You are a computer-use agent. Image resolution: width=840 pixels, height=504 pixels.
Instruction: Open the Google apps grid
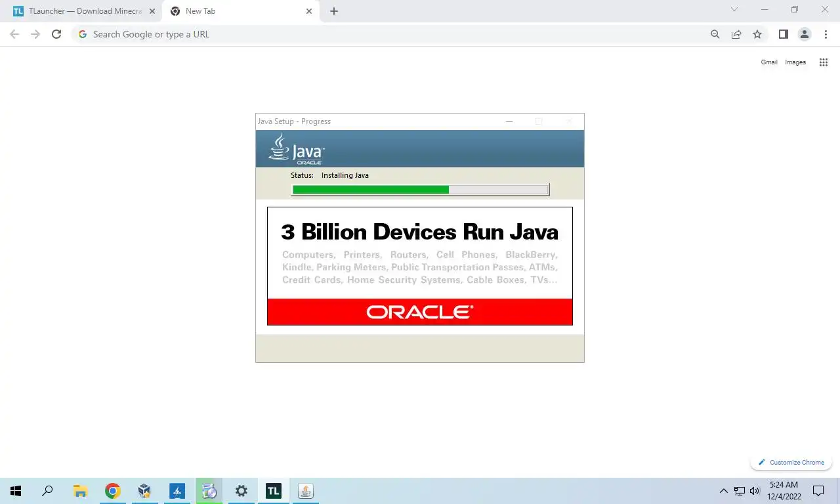click(x=824, y=62)
